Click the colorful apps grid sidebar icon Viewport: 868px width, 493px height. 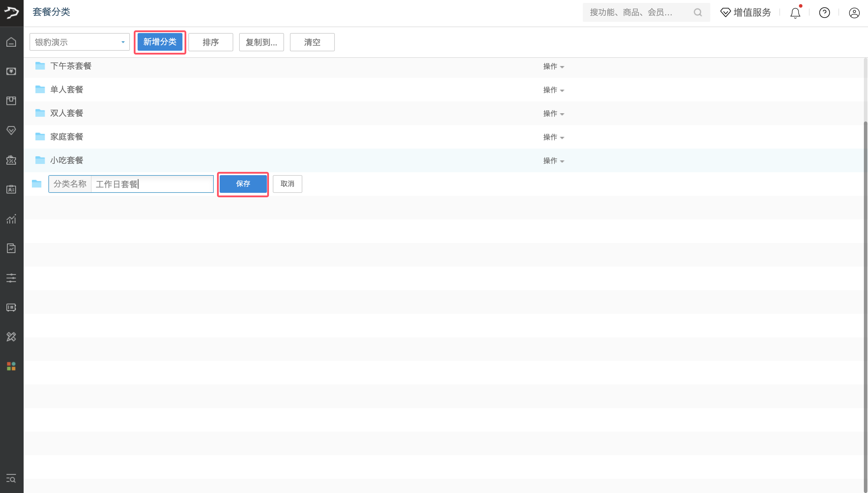(x=11, y=366)
